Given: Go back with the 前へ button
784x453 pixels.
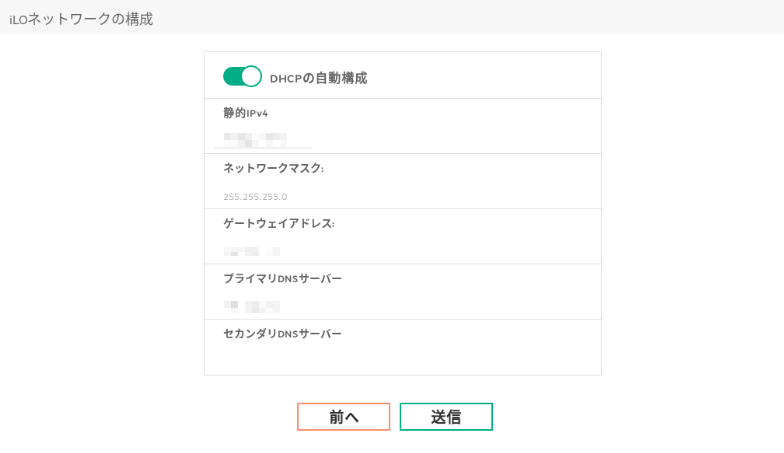Looking at the screenshot, I should coord(343,417).
